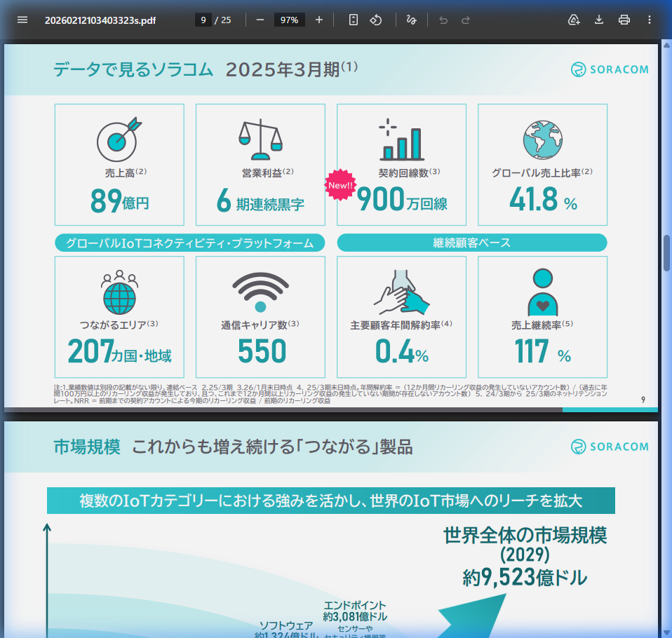Image resolution: width=672 pixels, height=638 pixels.
Task: Click the zoom level field showing 97%
Action: pos(288,20)
